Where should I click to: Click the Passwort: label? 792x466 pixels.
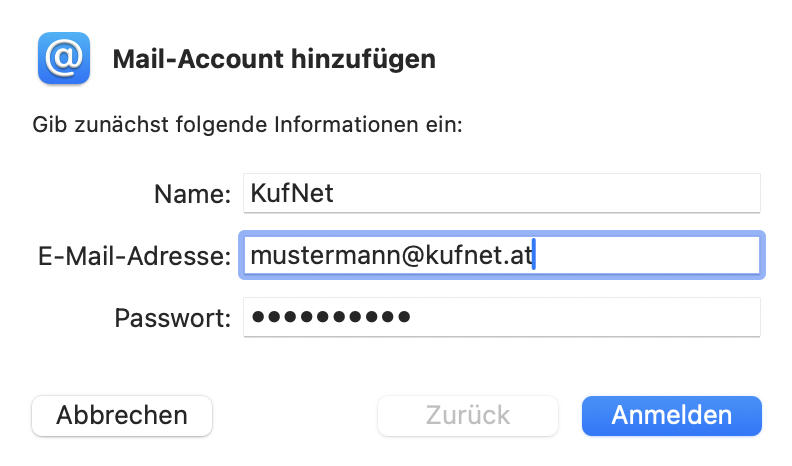pyautogui.click(x=172, y=319)
